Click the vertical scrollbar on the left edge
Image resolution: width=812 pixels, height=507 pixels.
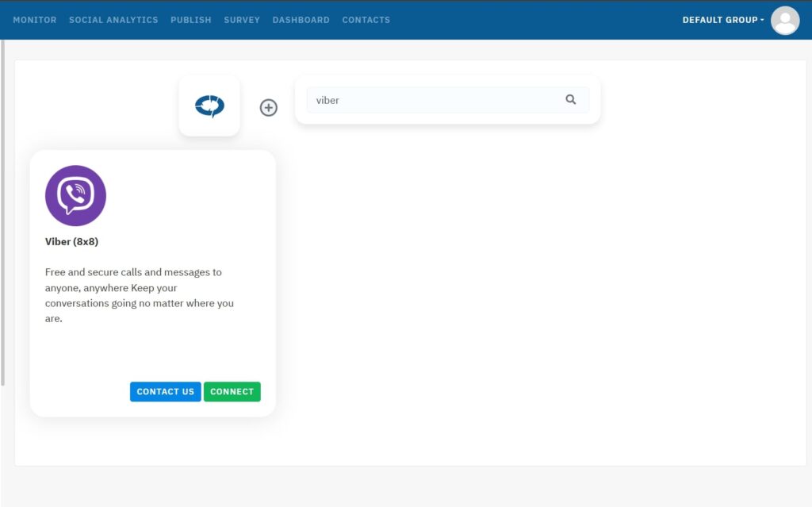coord(2,214)
